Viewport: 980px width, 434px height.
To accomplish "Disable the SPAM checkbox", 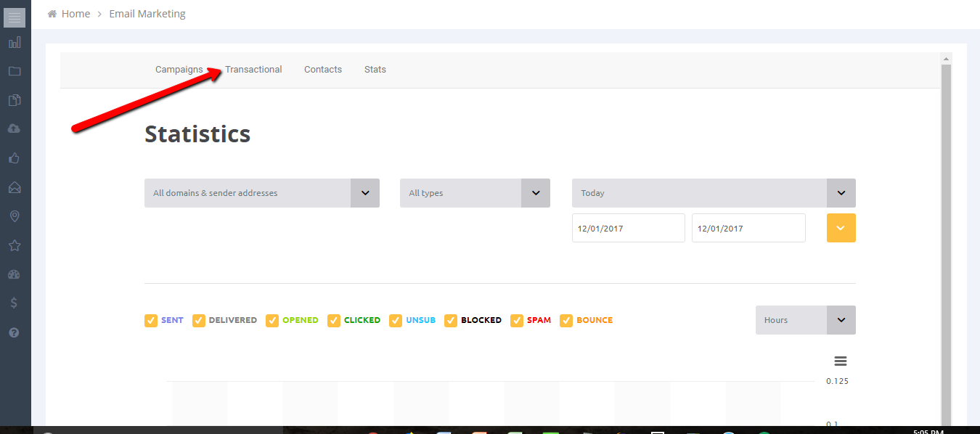I will click(x=517, y=320).
